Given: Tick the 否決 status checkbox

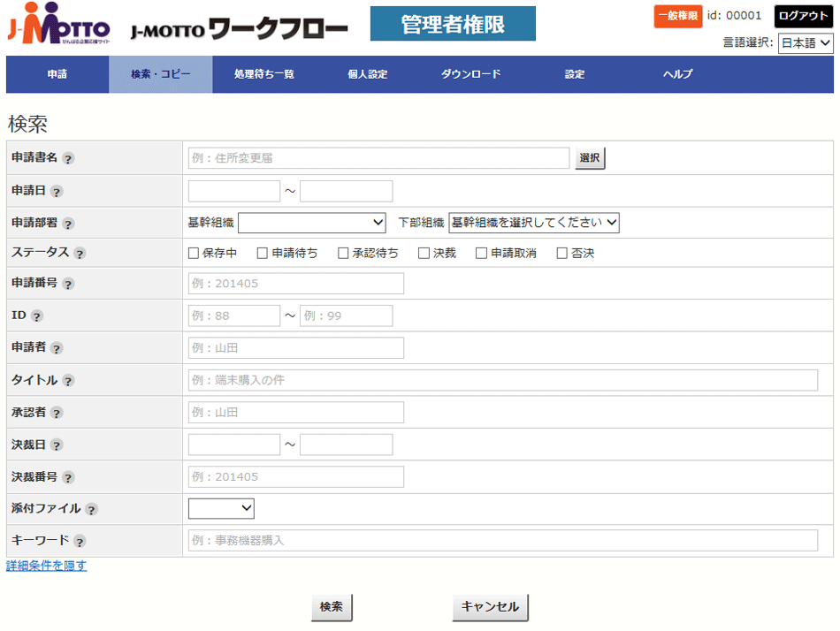Looking at the screenshot, I should tap(561, 254).
